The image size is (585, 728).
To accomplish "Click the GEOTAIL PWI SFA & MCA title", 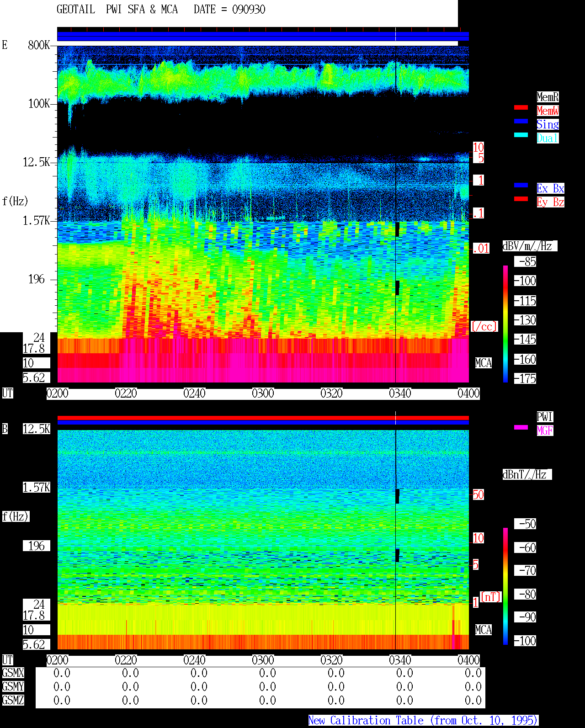I will pos(117,10).
